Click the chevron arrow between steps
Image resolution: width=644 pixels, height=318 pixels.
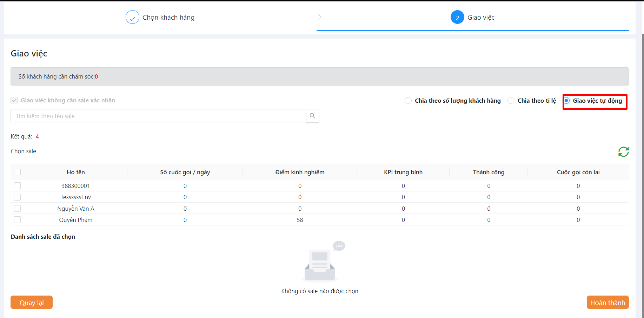click(x=319, y=17)
